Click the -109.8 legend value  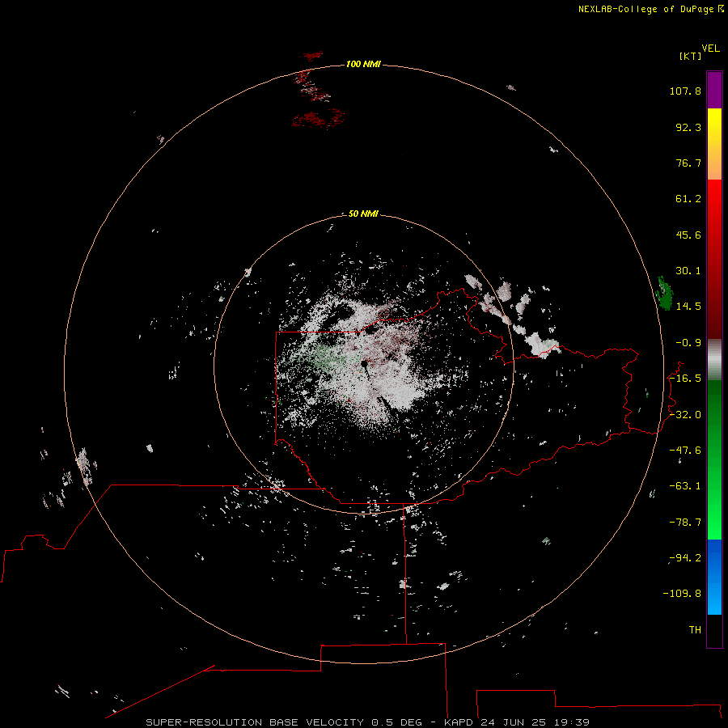point(682,594)
